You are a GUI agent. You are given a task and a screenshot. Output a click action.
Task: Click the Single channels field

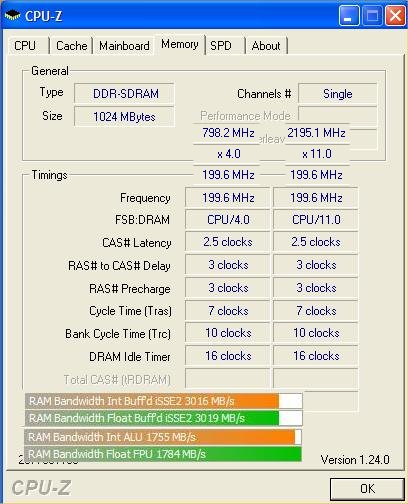(338, 94)
